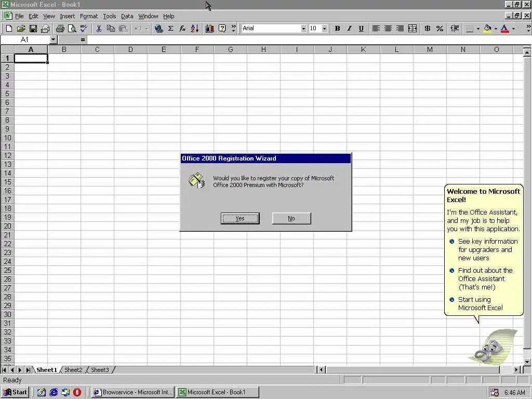Apply Currency Style dollar icon
The image size is (532, 399).
[x=428, y=29]
